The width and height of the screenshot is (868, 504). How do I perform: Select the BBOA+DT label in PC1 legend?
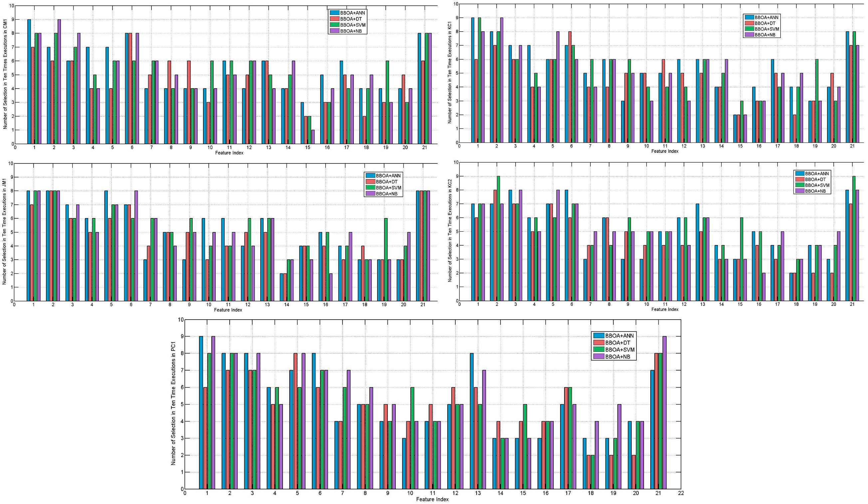pyautogui.click(x=618, y=343)
